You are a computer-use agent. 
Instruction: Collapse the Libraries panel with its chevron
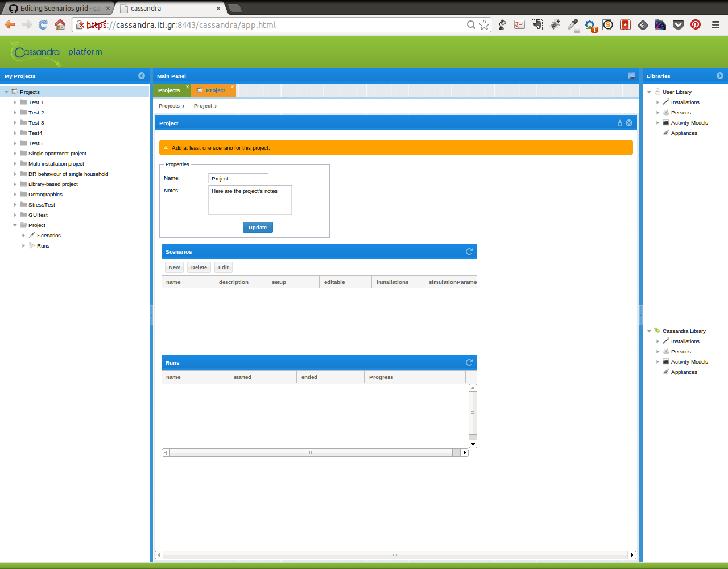pyautogui.click(x=720, y=75)
